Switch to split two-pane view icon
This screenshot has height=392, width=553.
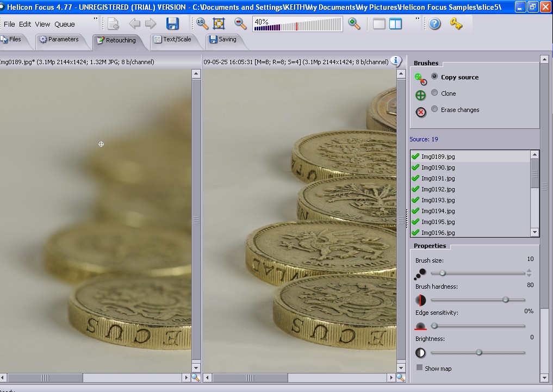395,24
